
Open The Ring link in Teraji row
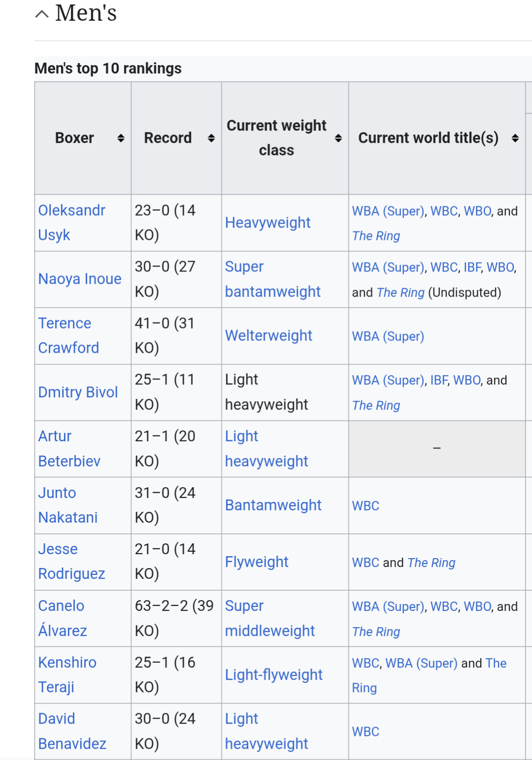pos(429,676)
